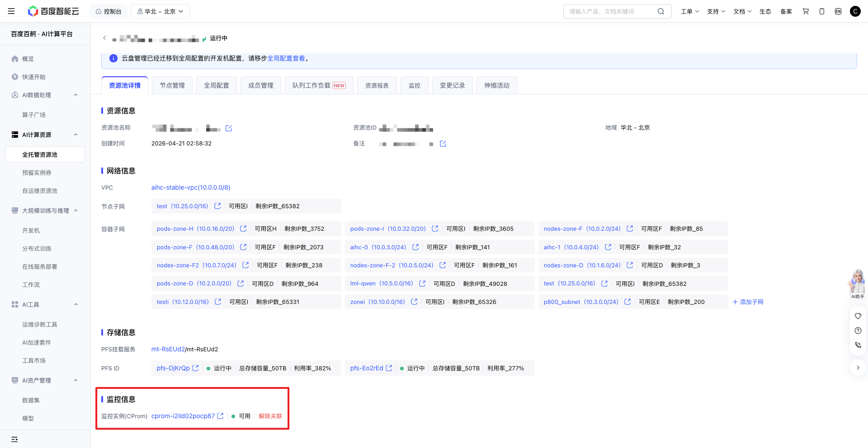Click the pods-zone-F subnet link
Screen dimensions: 868x448
pos(195,247)
